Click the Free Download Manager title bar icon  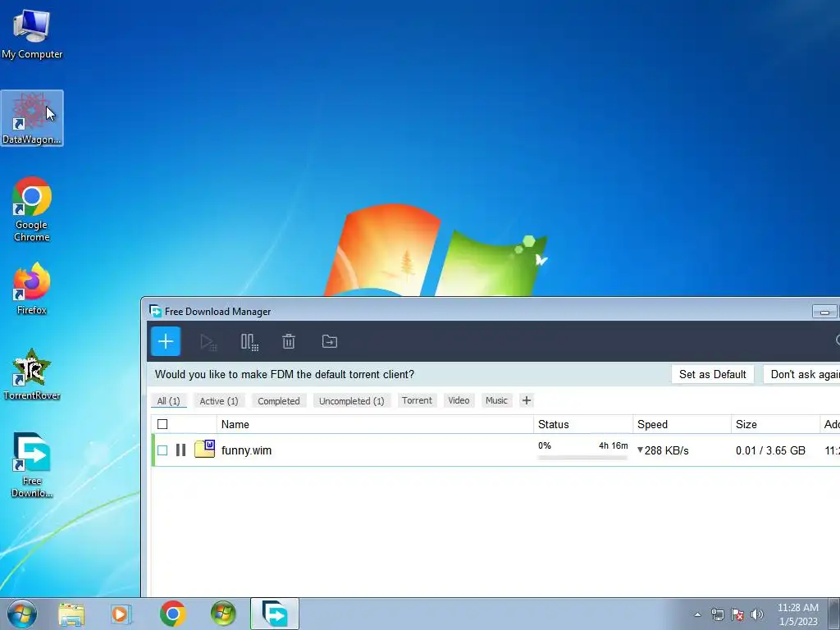155,311
